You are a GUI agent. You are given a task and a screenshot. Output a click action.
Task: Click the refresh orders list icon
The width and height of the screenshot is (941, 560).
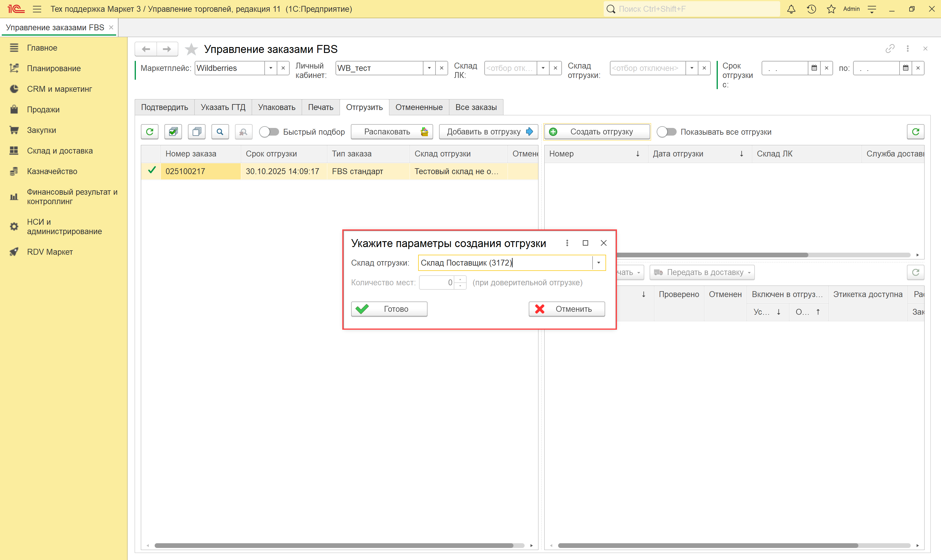tap(149, 132)
